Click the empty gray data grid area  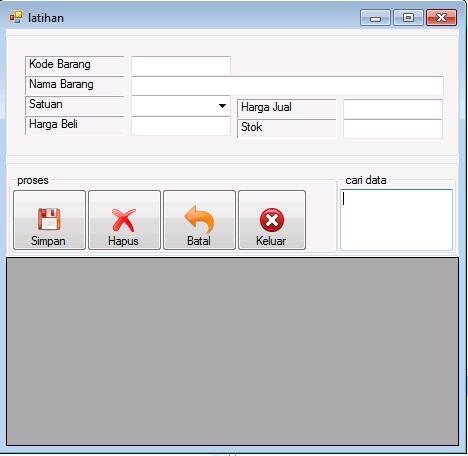pos(232,351)
